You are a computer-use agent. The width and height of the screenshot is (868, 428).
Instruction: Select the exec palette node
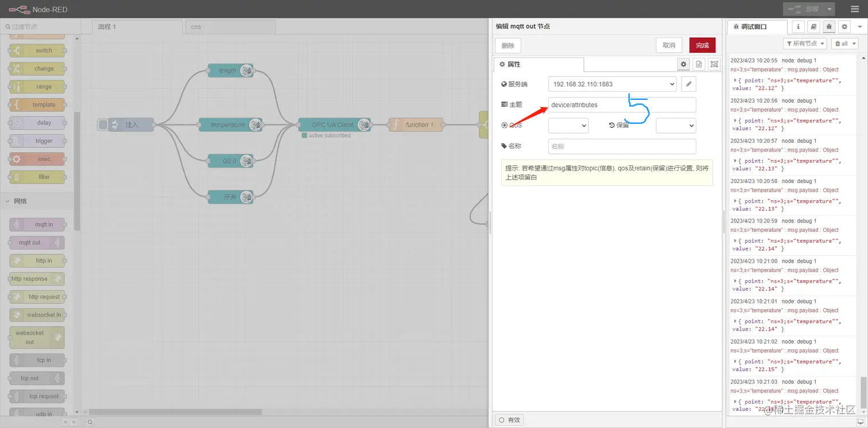[x=37, y=159]
